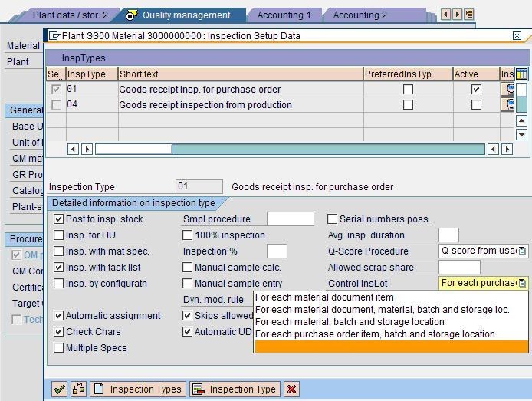Enable Manual sample entry checkbox
The image size is (532, 401).
click(187, 283)
